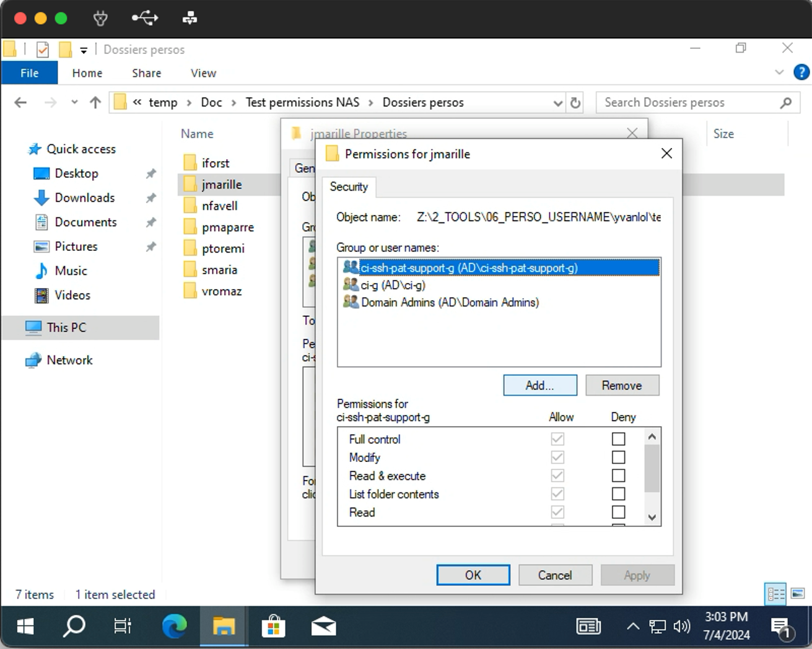Expand the ribbon with the chevron
This screenshot has height=649, width=812.
[x=779, y=73]
